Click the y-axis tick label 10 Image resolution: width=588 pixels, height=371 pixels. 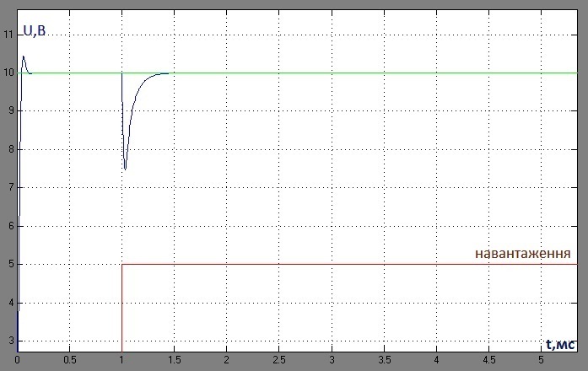tap(8, 73)
